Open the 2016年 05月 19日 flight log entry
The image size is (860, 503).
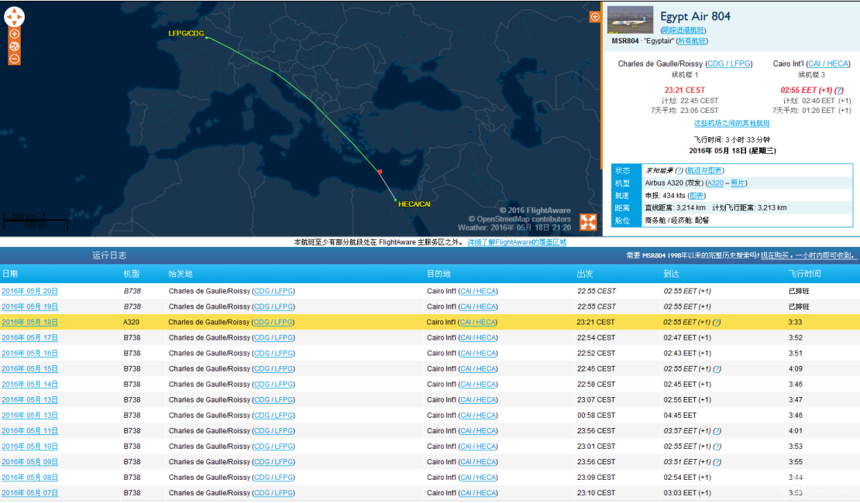pyautogui.click(x=30, y=307)
